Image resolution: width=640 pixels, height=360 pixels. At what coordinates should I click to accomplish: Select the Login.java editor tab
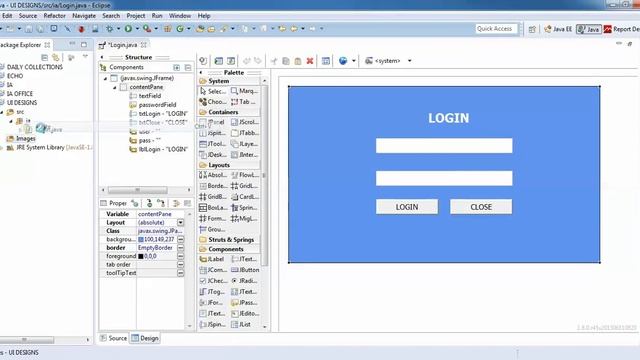tap(123, 45)
